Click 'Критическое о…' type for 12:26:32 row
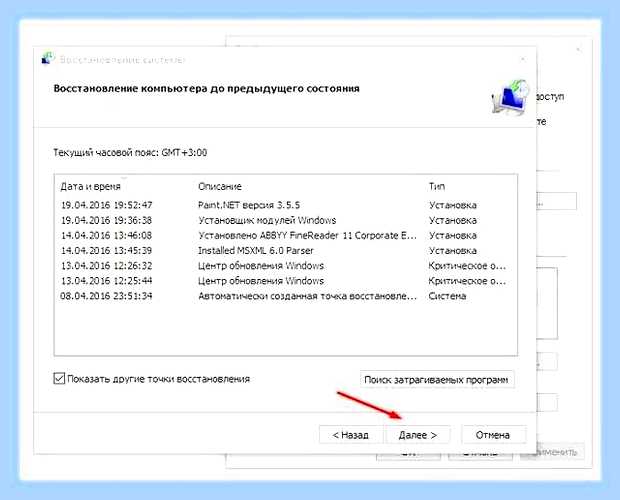This screenshot has width=620, height=500. point(467,266)
